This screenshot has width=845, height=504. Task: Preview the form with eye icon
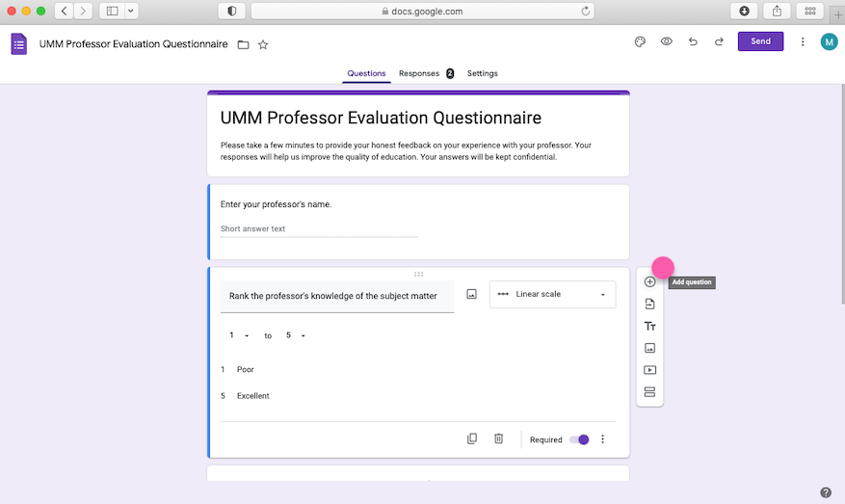point(666,41)
